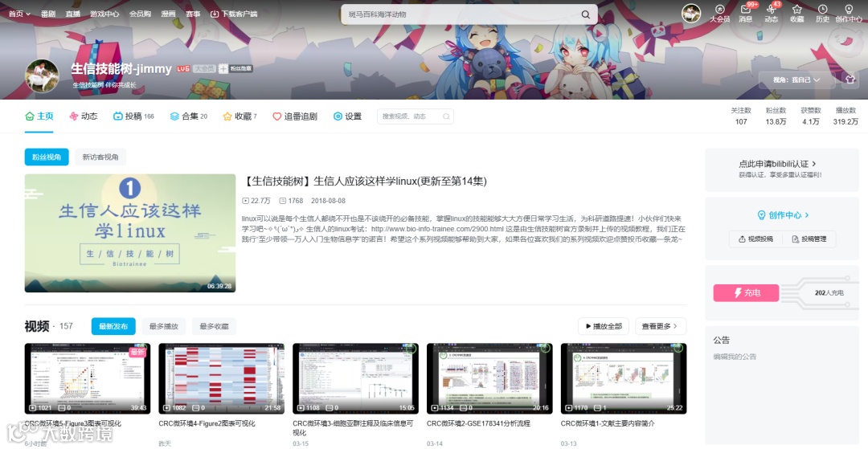
Task: Open CRC微环境1-文献主要内容简介 video thumbnail
Action: tap(624, 378)
